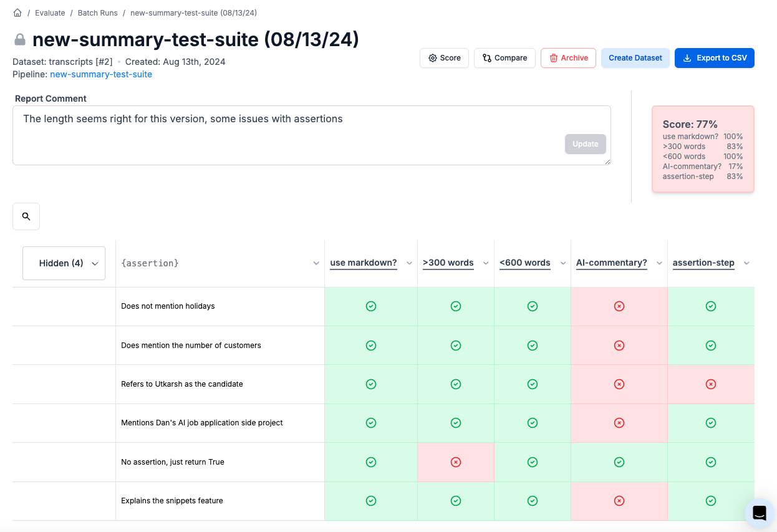This screenshot has width=777, height=532.
Task: Click the Compare button
Action: tap(504, 58)
